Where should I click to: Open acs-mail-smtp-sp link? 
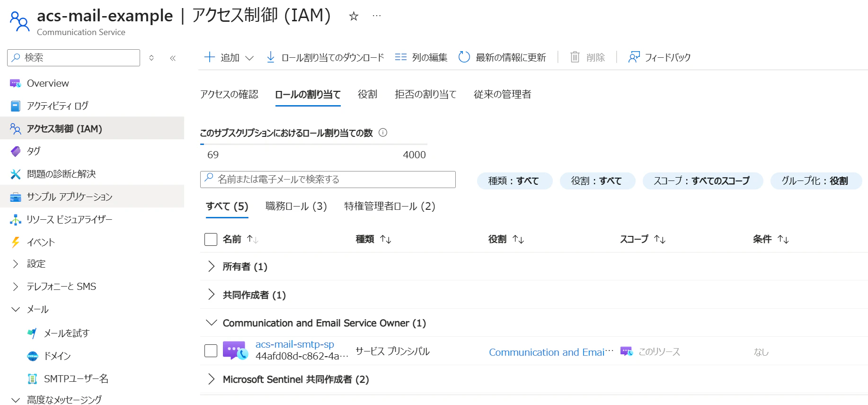click(x=295, y=344)
